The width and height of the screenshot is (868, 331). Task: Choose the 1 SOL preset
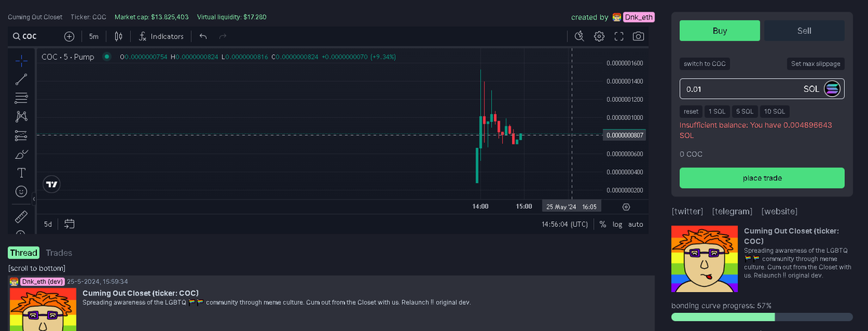pos(717,111)
